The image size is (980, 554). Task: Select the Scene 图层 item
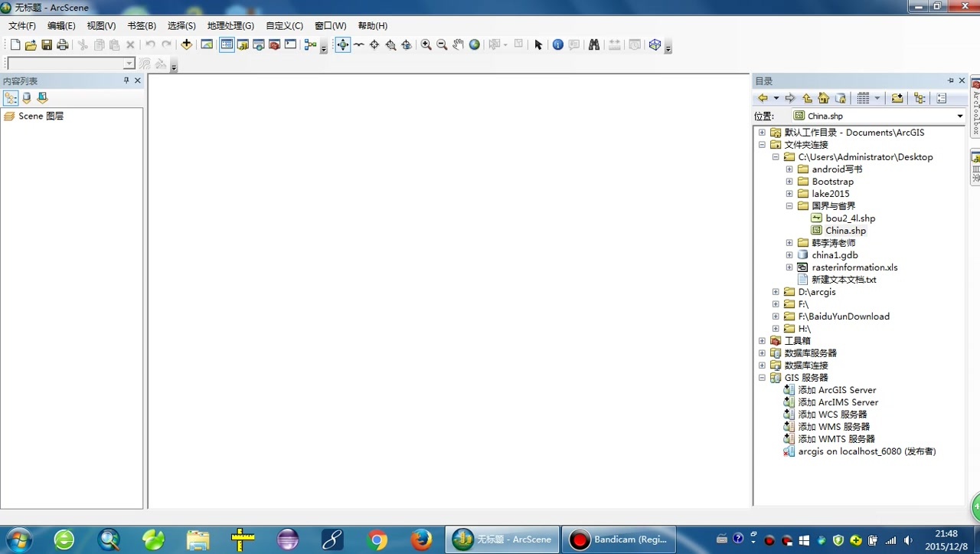click(41, 116)
